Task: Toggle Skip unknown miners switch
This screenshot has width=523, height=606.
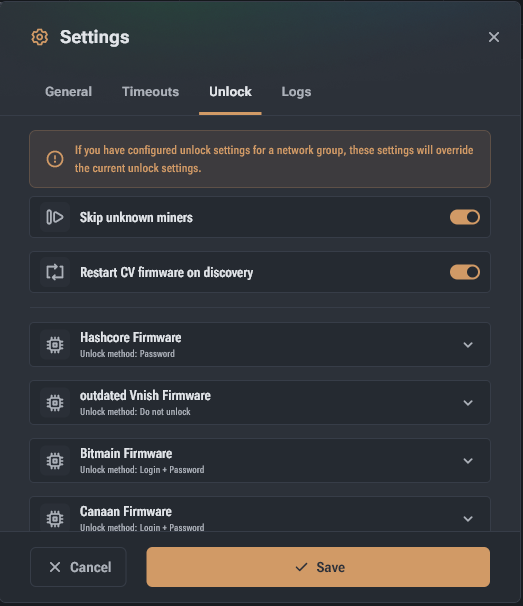Action: click(x=465, y=217)
